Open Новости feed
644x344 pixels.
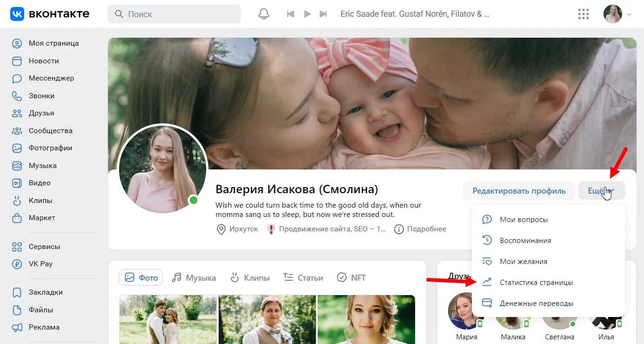pyautogui.click(x=44, y=61)
